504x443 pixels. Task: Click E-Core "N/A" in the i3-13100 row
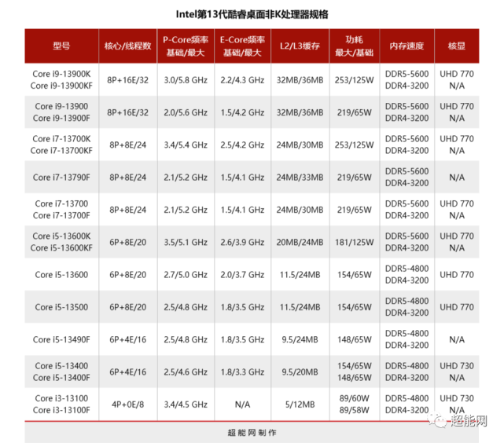coord(242,405)
